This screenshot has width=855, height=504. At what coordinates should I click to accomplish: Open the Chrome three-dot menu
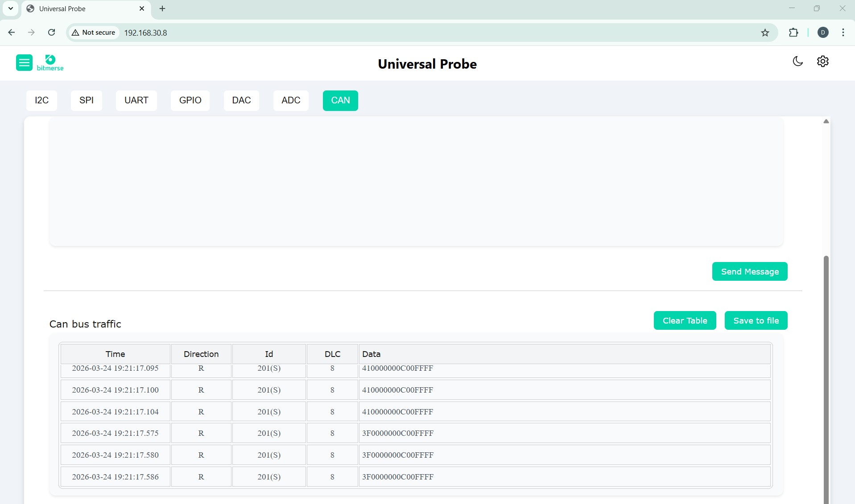[x=843, y=32]
